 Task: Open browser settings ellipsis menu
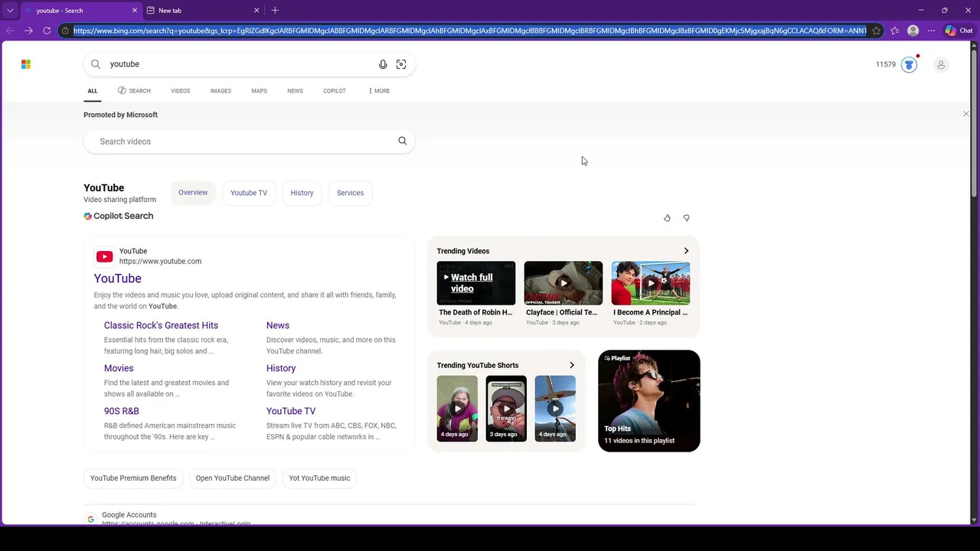point(931,31)
